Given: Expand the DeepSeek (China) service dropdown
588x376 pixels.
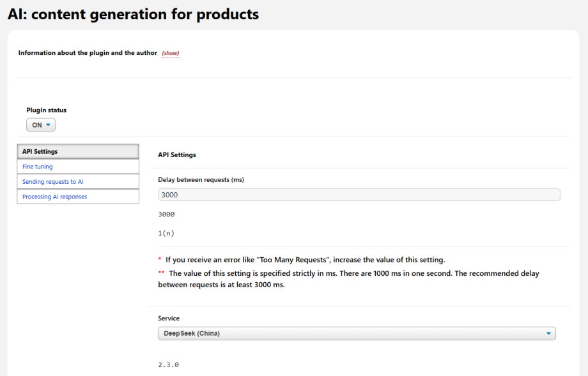Looking at the screenshot, I should coord(357,333).
